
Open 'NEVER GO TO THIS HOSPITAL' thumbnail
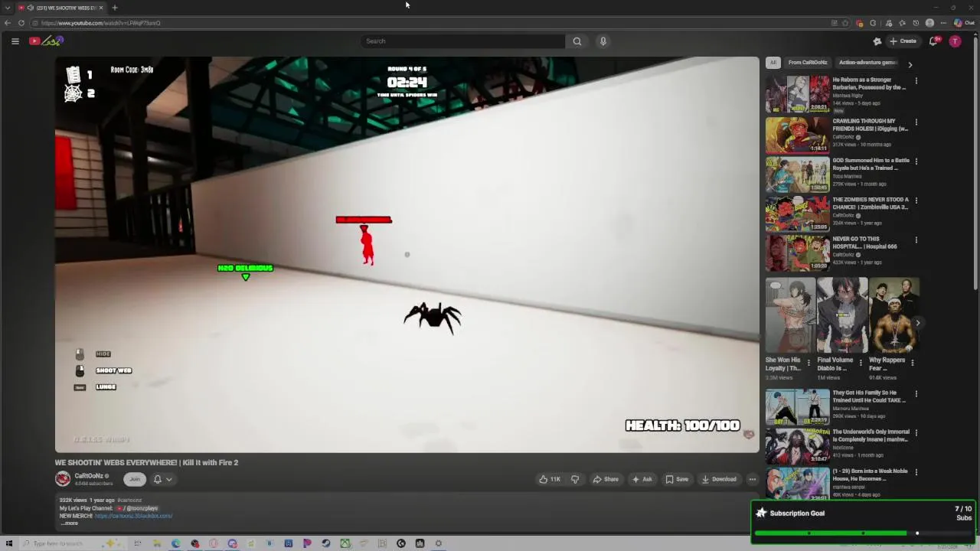[x=797, y=253]
